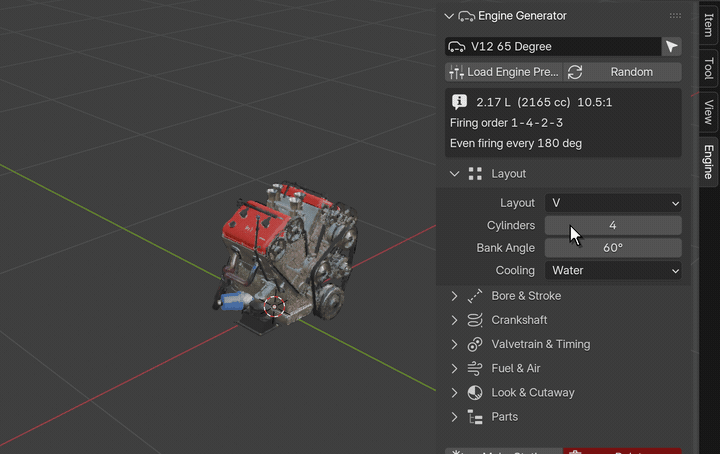720x454 pixels.
Task: Click the Cooling label
Action: point(515,270)
